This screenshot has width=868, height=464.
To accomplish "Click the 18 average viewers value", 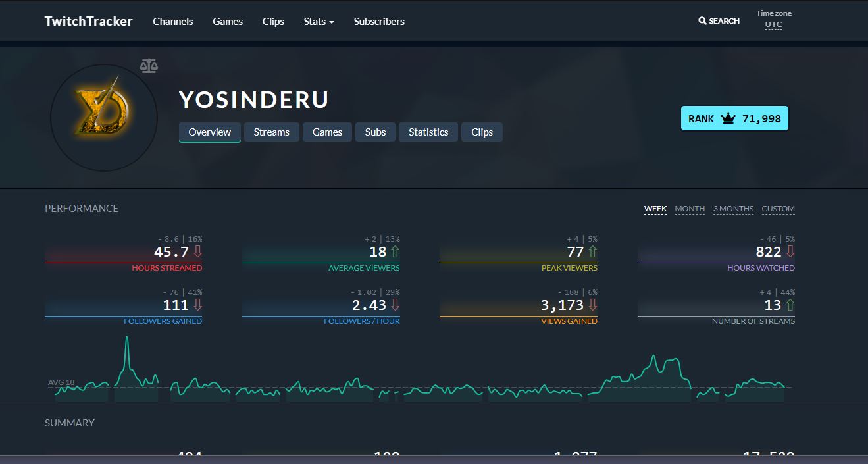I will [x=378, y=252].
